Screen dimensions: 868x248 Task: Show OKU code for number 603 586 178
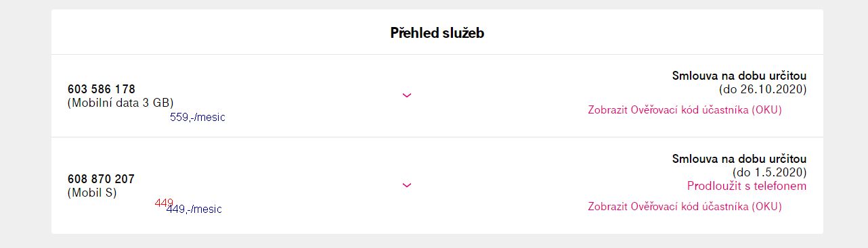pos(685,110)
